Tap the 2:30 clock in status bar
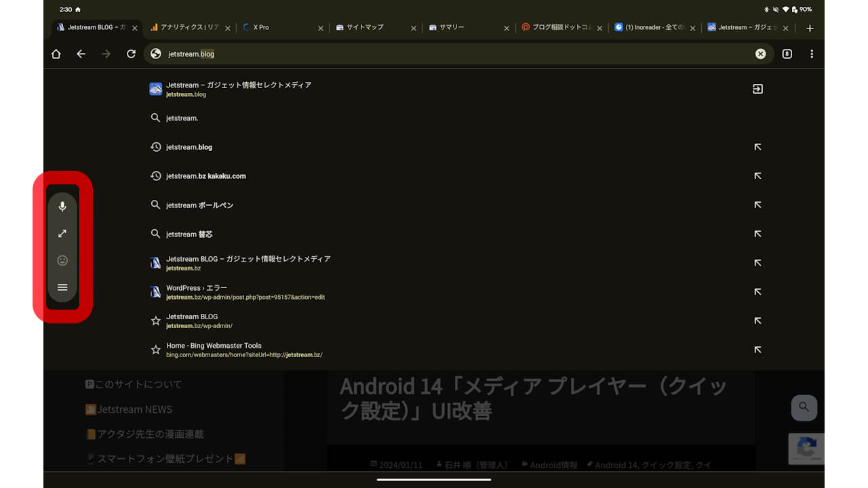The width and height of the screenshot is (868, 488). pyautogui.click(x=65, y=9)
